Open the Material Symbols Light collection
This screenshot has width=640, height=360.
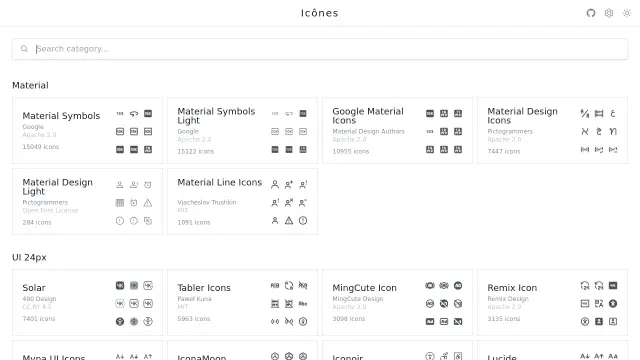click(242, 130)
